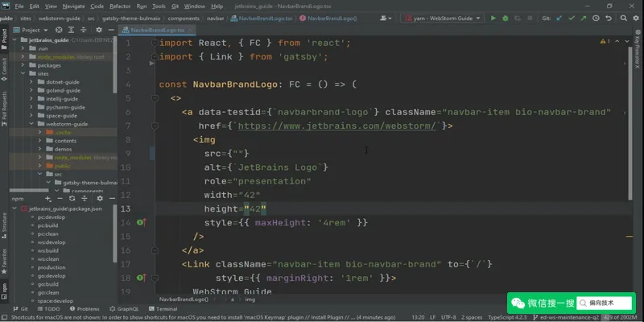This screenshot has width=644, height=322.
Task: Click the Git rollback arrow icon
Action: [x=609, y=18]
